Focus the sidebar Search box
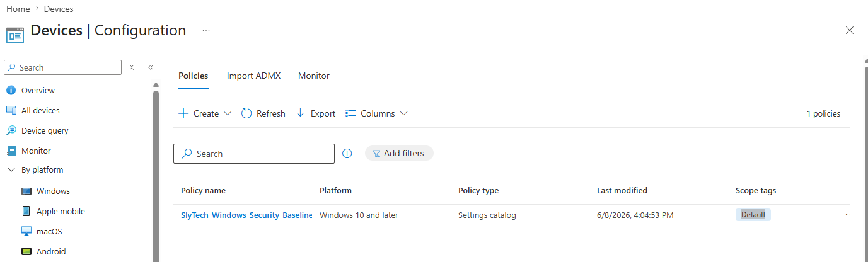The width and height of the screenshot is (868, 262). [x=63, y=67]
